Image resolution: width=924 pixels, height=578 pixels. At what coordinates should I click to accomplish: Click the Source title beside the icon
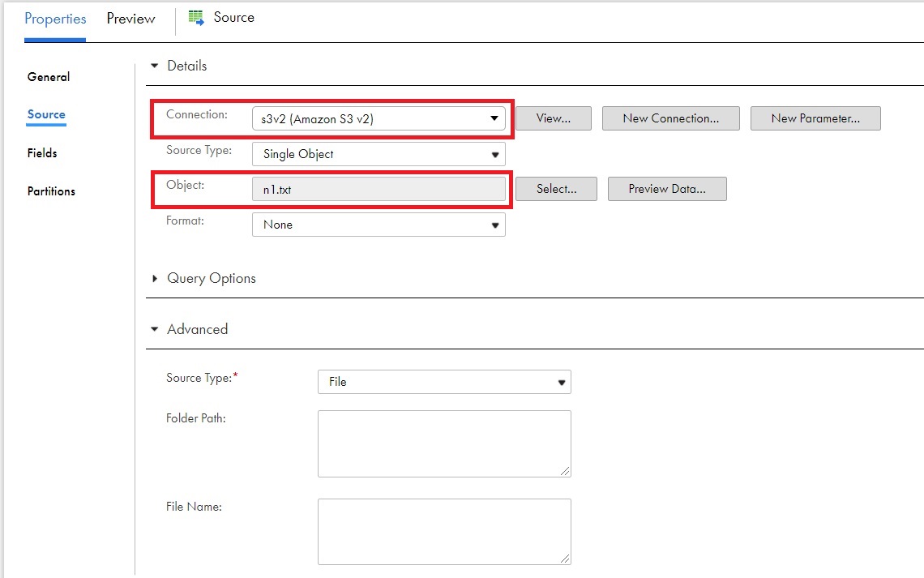tap(234, 18)
